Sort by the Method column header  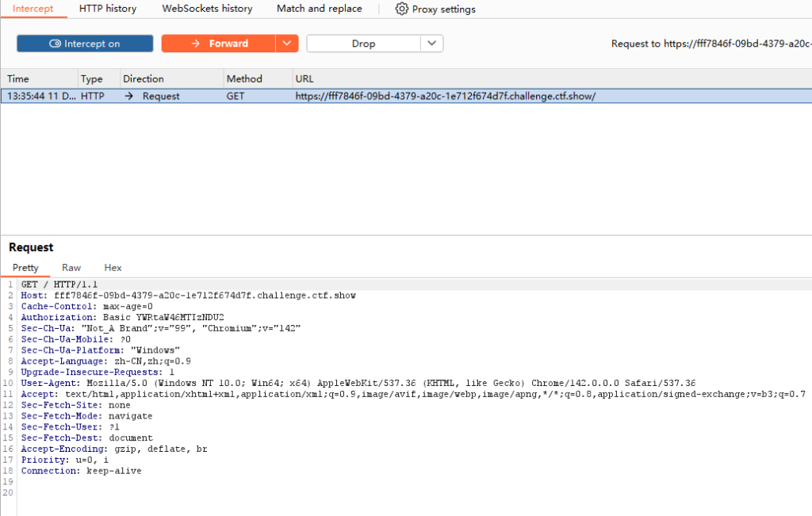click(244, 78)
